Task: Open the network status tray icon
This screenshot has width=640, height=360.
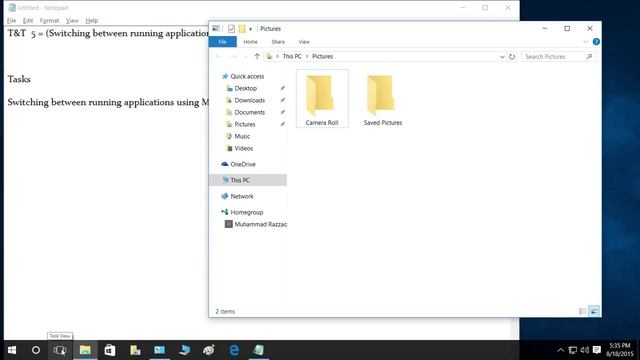Action: [x=573, y=350]
